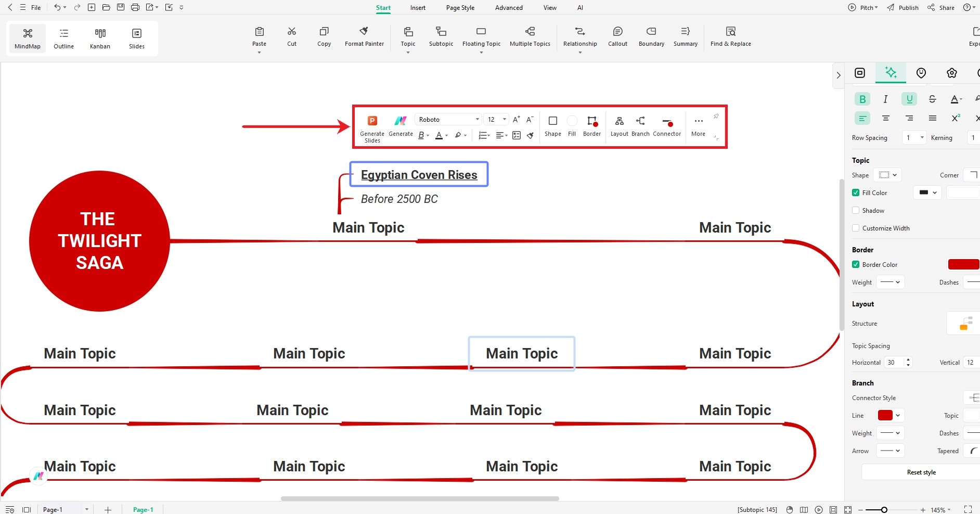Open Kanban view mode

coord(100,38)
